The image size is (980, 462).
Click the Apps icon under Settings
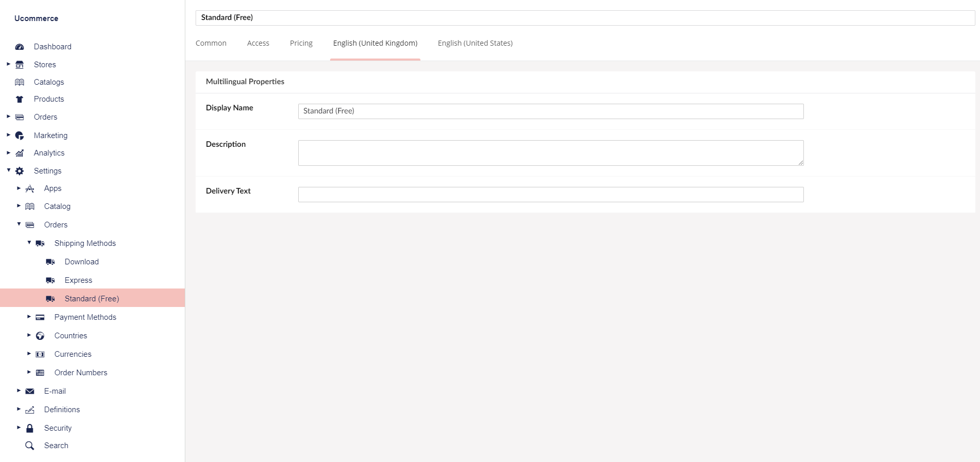click(30, 189)
